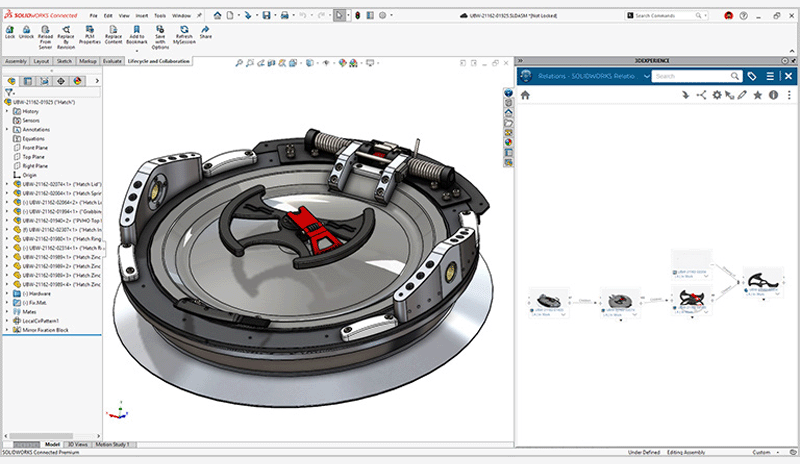Click the information icon in Relations toolbar

click(774, 95)
